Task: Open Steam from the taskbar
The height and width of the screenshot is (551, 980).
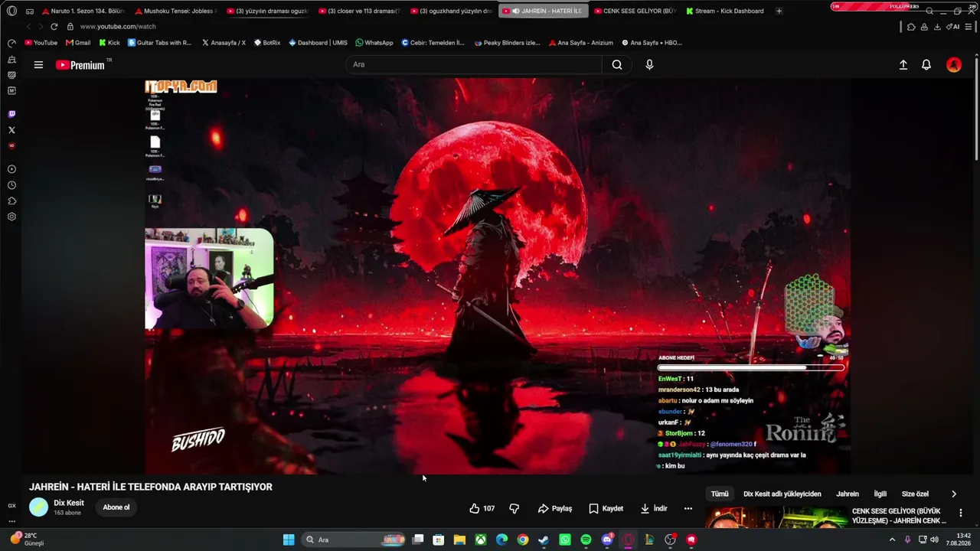Action: tap(544, 540)
